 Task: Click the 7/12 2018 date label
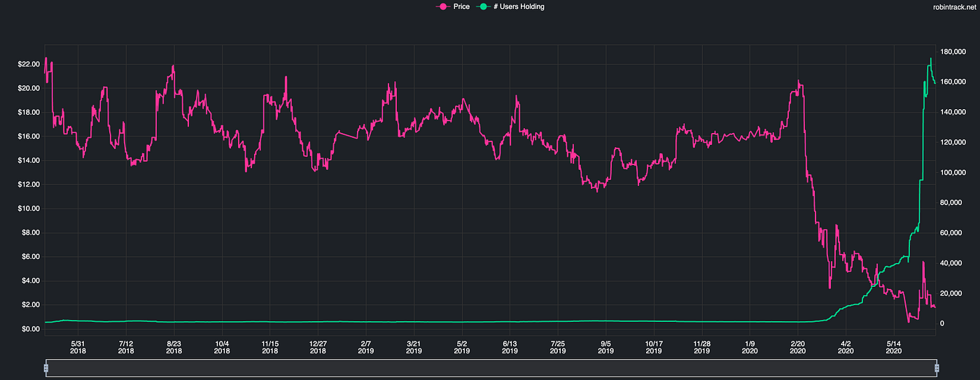pyautogui.click(x=126, y=347)
